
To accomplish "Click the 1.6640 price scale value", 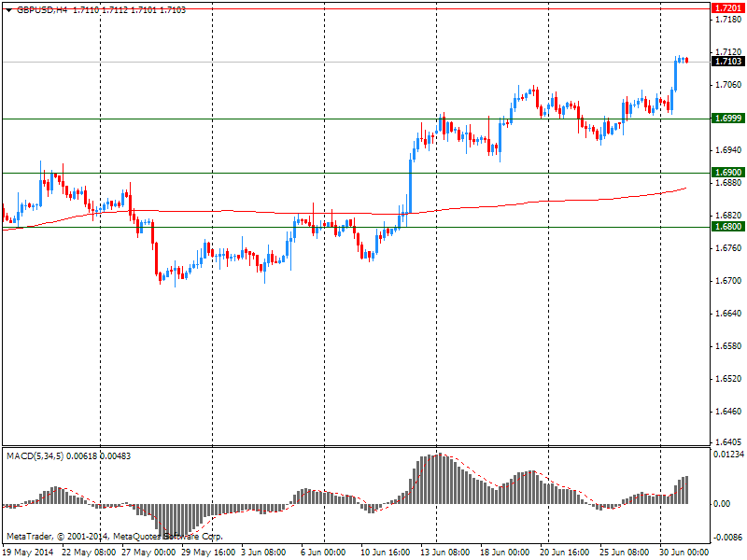I will [x=729, y=314].
